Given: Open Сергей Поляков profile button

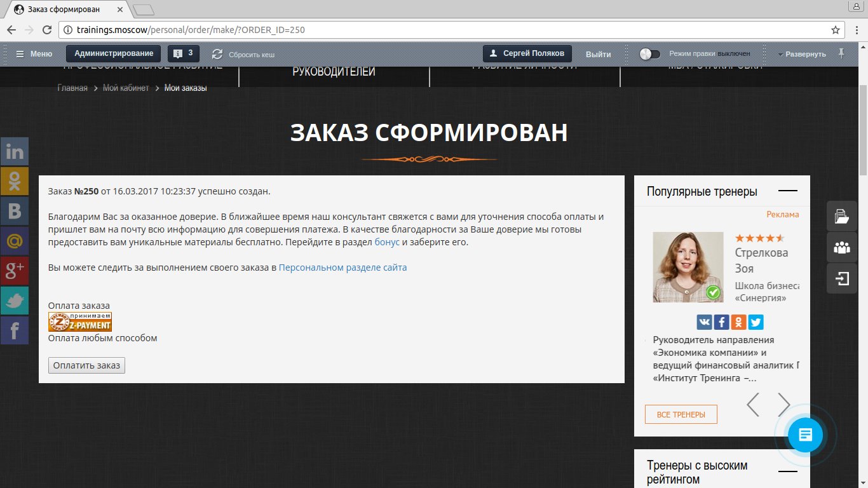Looking at the screenshot, I should pos(527,53).
